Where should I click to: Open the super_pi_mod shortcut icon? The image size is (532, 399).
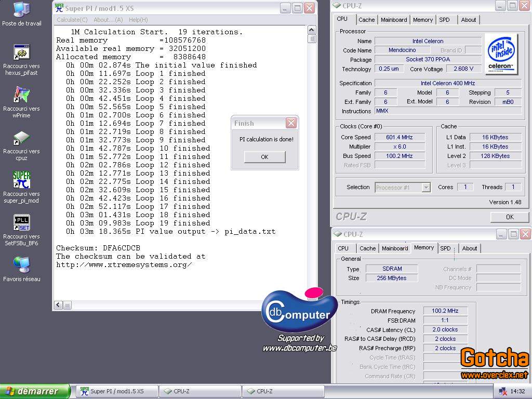[x=22, y=180]
